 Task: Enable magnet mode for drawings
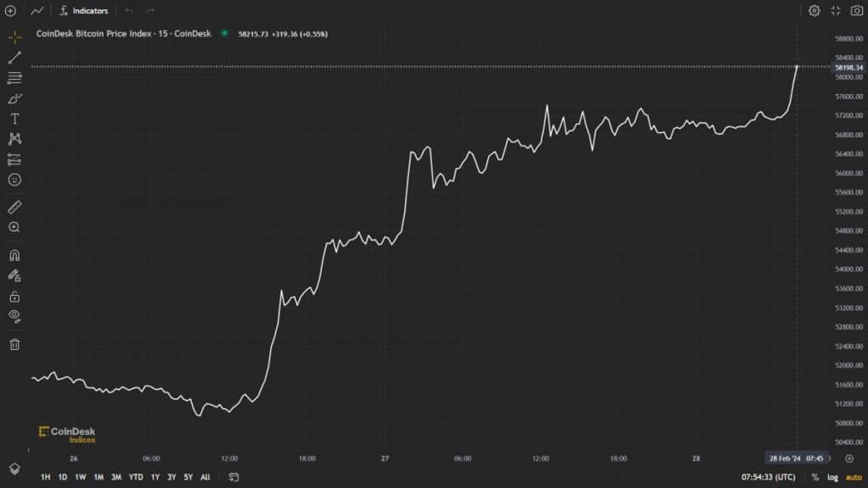coord(14,255)
